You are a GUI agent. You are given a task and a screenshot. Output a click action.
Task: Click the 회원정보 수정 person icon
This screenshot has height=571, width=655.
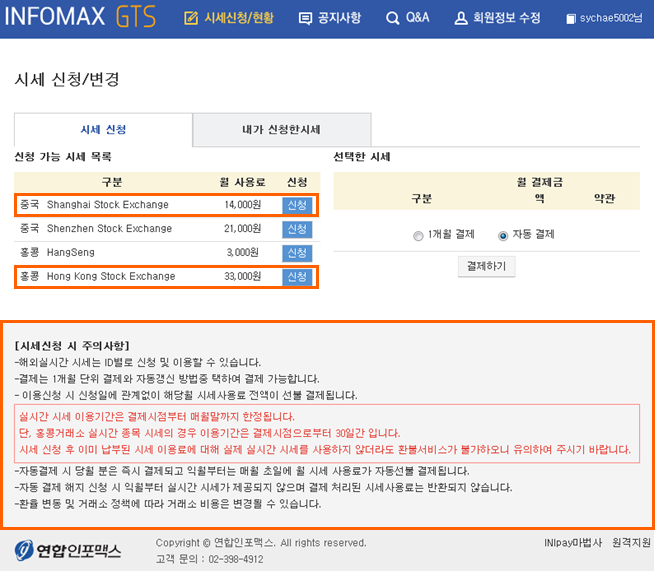(461, 18)
